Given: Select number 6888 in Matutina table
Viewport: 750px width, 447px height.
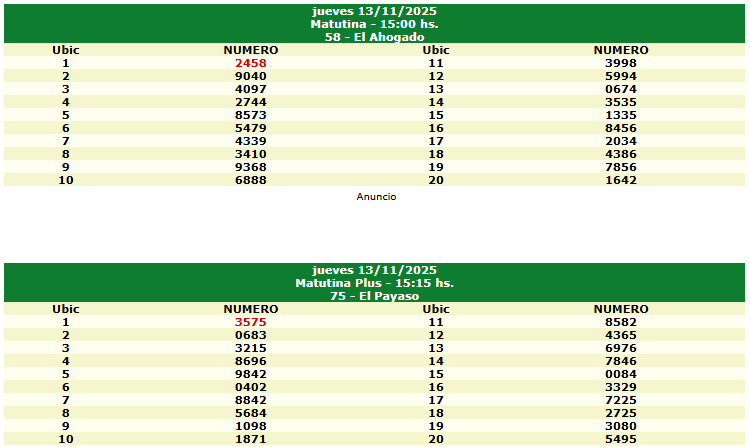Looking at the screenshot, I should tap(250, 180).
